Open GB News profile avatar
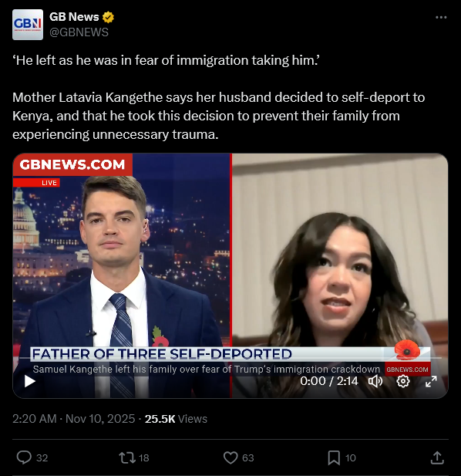The height and width of the screenshot is (476, 461). [x=28, y=25]
